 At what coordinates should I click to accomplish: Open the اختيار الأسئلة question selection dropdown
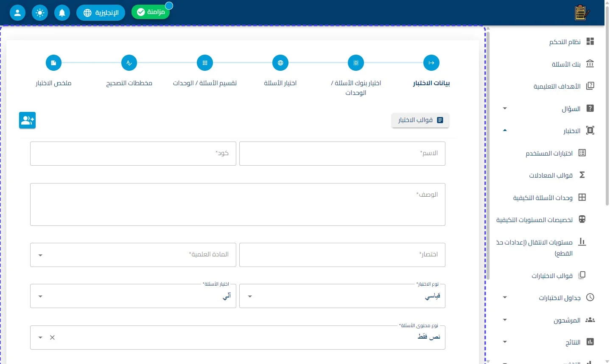[133, 296]
